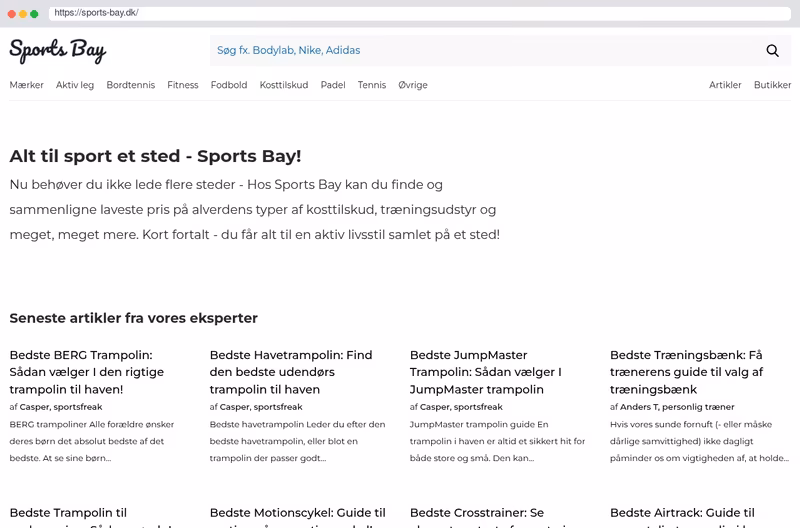Viewport: 800px width, 528px height.
Task: Open the Artikler page
Action: click(725, 85)
